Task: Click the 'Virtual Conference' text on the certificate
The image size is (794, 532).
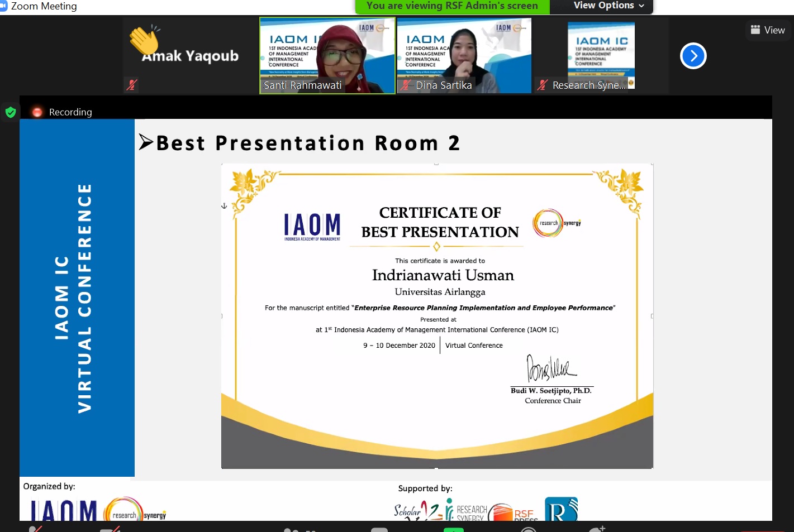Action: click(x=474, y=346)
